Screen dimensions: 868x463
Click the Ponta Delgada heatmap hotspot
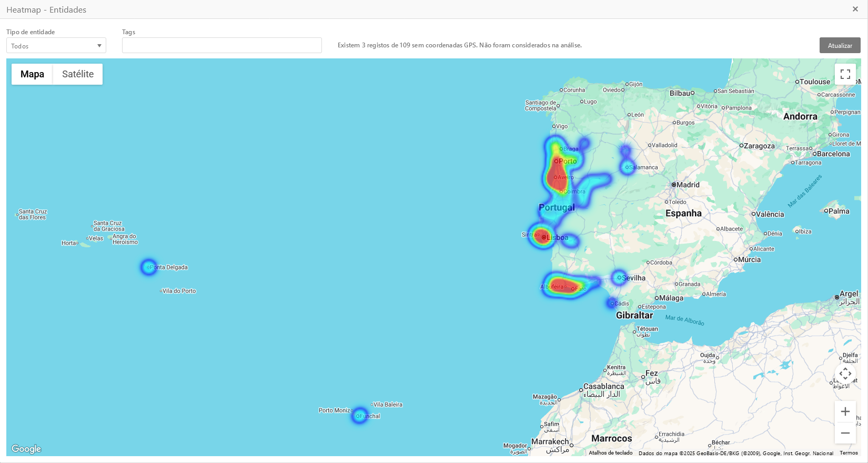click(149, 267)
